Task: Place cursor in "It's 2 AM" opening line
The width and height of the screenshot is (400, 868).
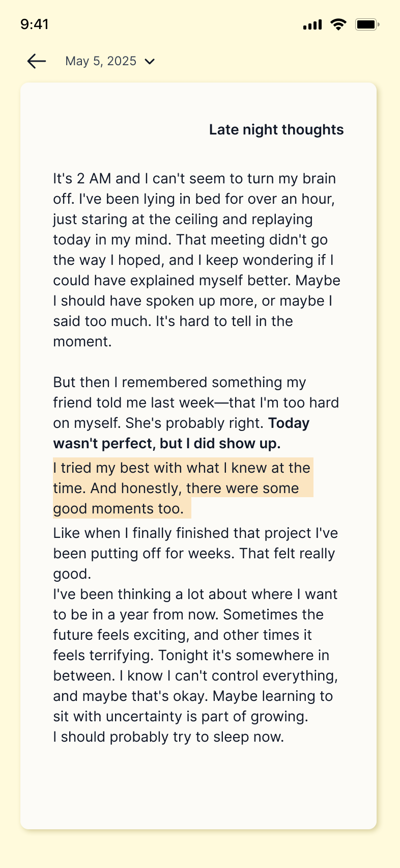Action: click(194, 179)
